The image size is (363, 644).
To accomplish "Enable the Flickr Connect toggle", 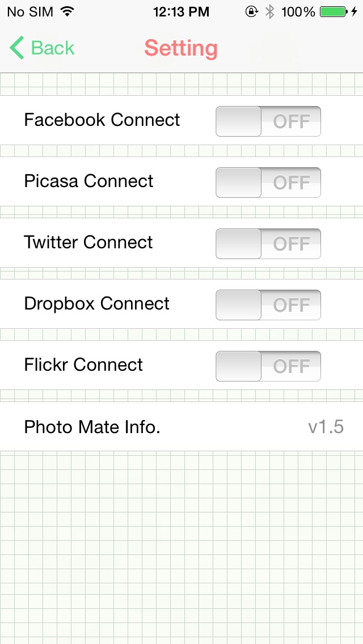I will click(x=268, y=366).
